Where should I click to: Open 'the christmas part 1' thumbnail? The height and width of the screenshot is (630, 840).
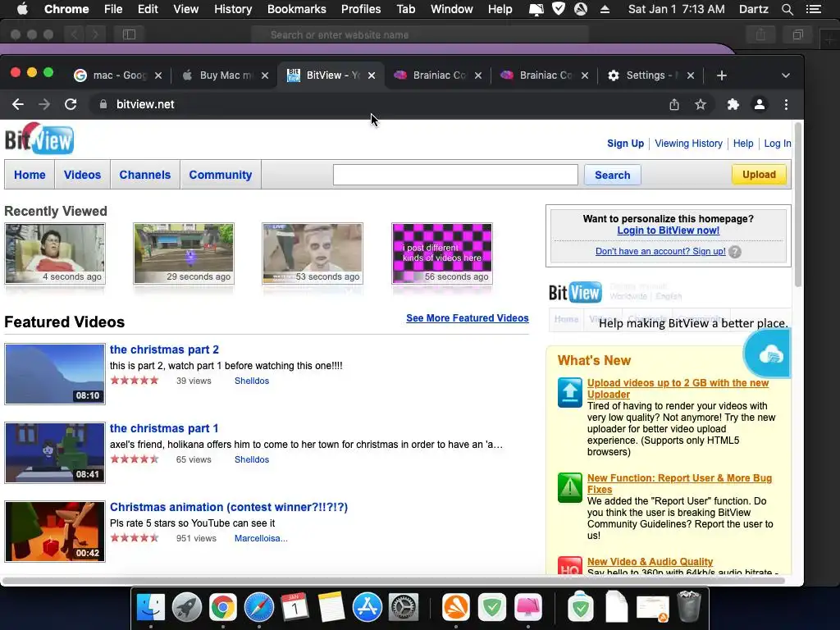click(55, 453)
